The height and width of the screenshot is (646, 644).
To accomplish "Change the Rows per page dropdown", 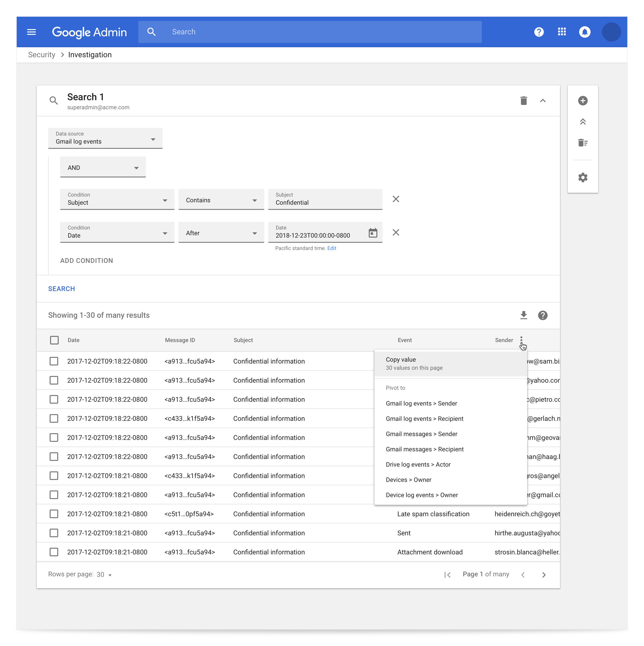I will [104, 574].
